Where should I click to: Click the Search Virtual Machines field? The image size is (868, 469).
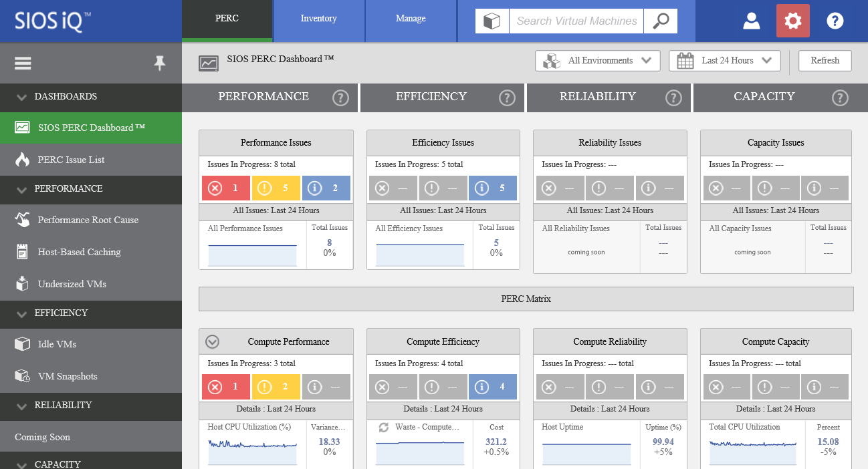pos(576,21)
